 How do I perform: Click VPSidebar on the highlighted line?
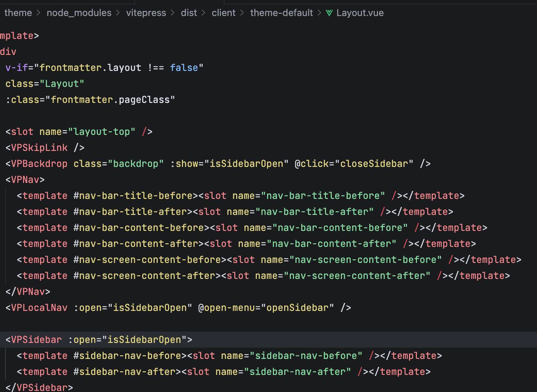point(36,340)
